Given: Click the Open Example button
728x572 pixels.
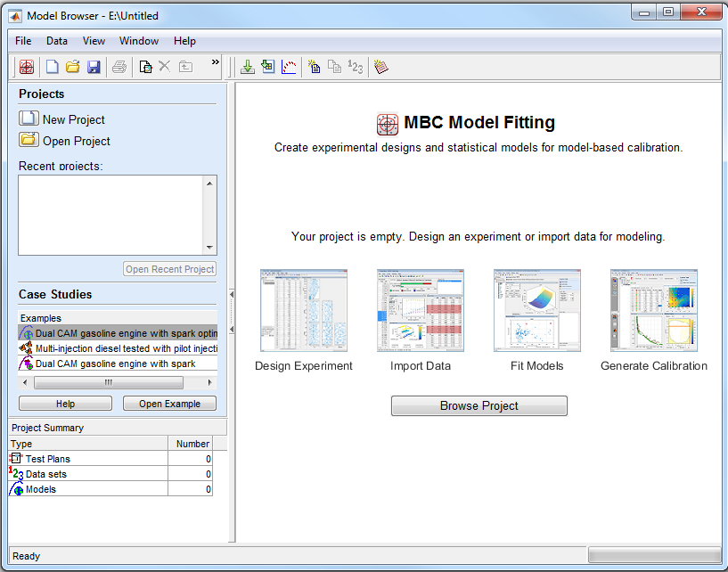Looking at the screenshot, I should click(170, 404).
